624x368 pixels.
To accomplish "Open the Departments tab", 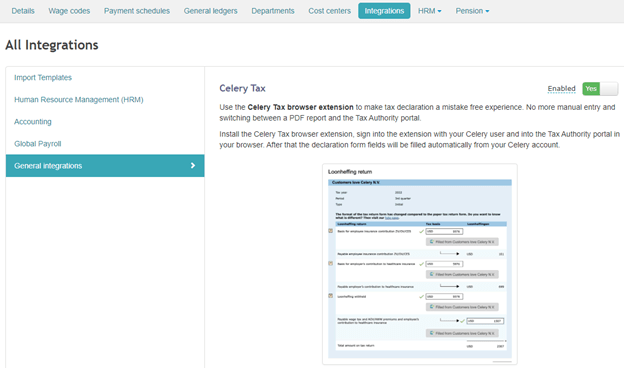I will point(273,11).
